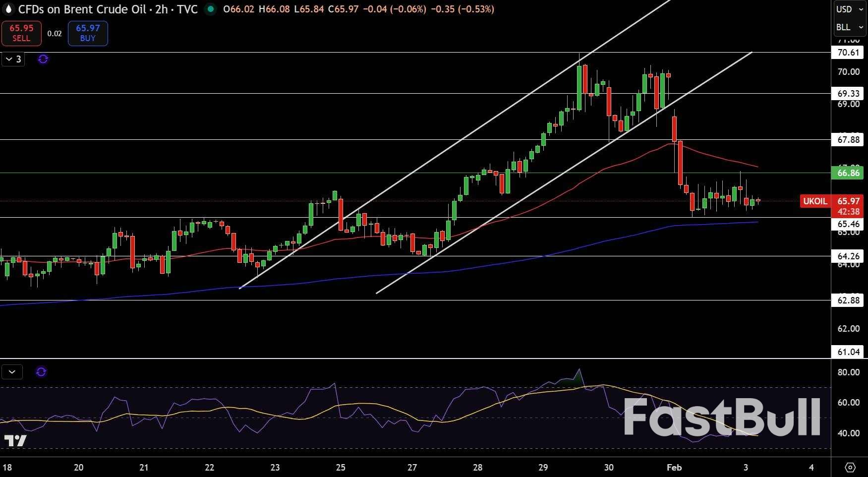Open the BLL unit dropdown

point(849,27)
